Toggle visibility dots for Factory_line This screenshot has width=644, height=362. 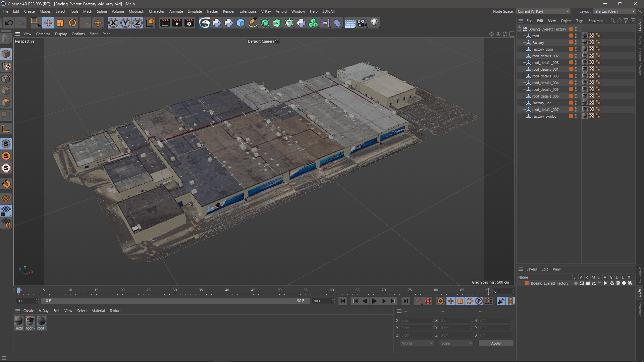tap(576, 103)
